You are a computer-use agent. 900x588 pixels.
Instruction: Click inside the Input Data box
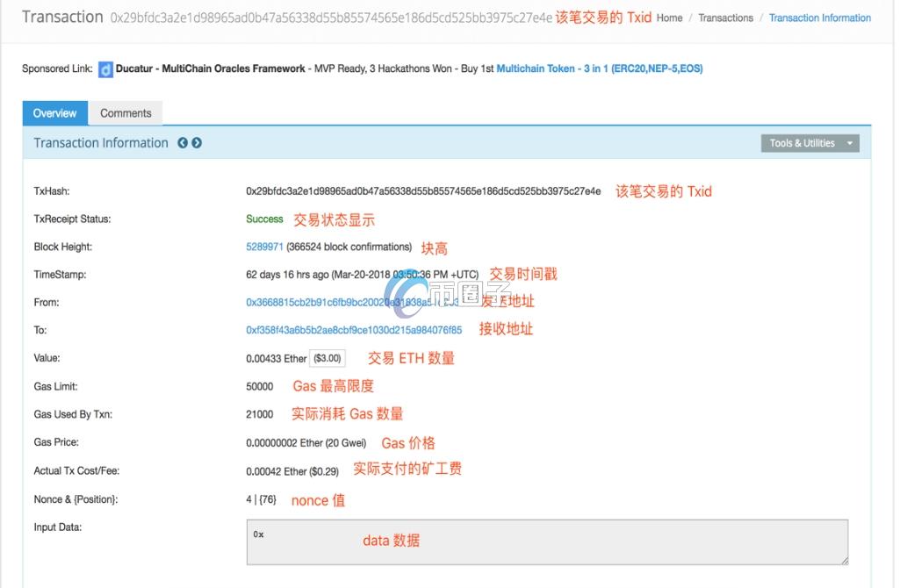point(544,541)
